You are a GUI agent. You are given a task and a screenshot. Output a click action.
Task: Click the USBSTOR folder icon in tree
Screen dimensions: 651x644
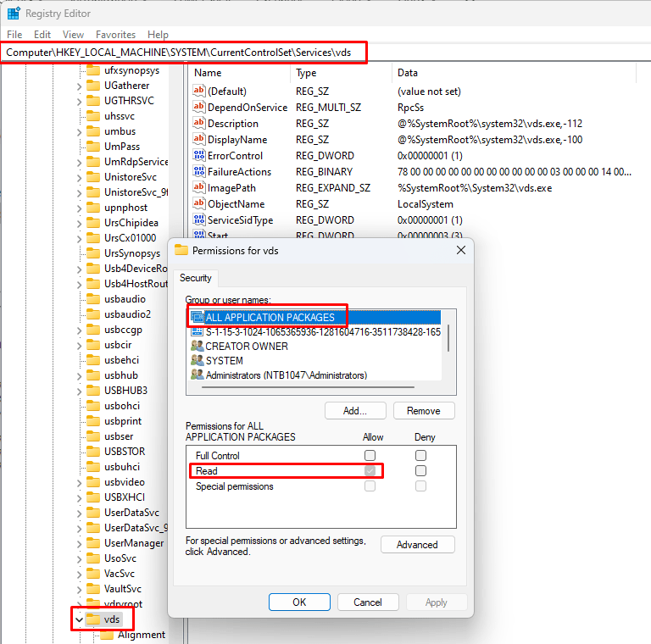(93, 452)
